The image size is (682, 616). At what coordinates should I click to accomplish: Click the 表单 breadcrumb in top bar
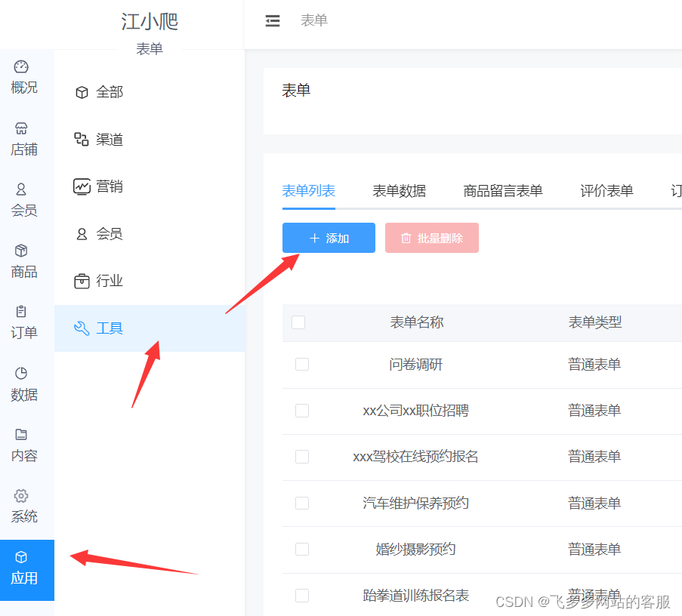click(x=314, y=20)
